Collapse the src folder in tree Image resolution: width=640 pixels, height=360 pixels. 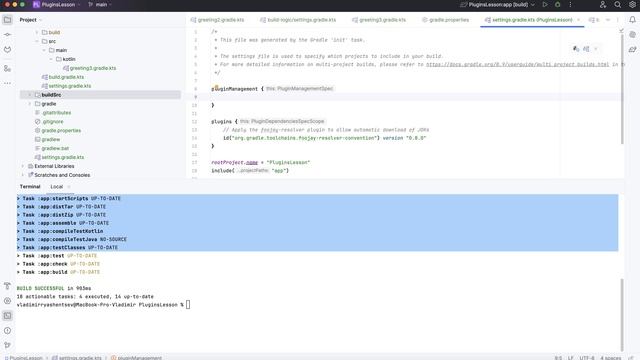click(x=37, y=41)
